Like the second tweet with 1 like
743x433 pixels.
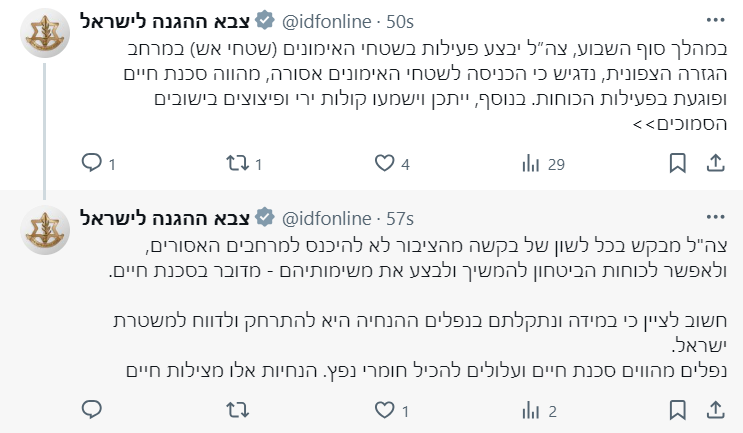[x=384, y=409]
